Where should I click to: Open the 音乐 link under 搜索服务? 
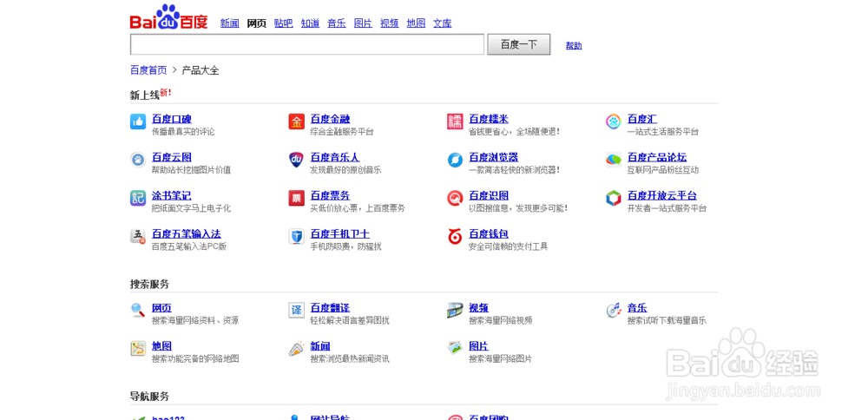[x=636, y=308]
